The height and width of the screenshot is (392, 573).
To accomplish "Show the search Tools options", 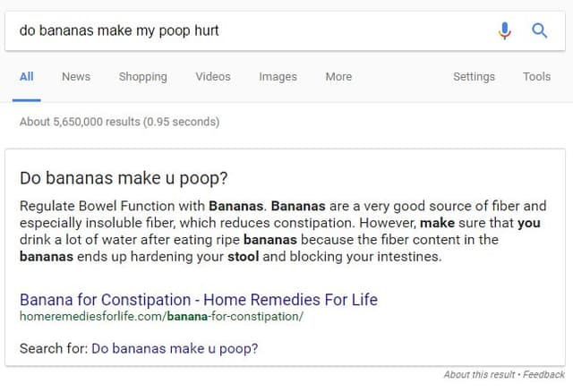I will [x=536, y=77].
